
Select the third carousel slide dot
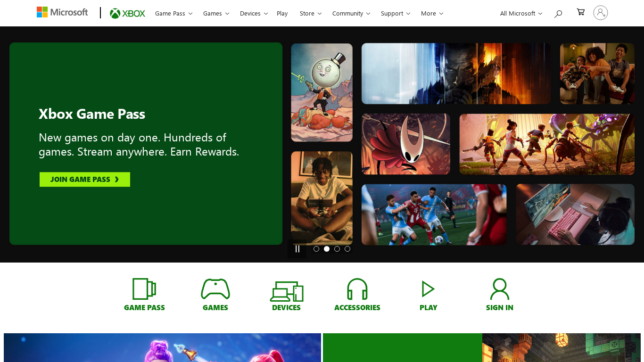[337, 249]
